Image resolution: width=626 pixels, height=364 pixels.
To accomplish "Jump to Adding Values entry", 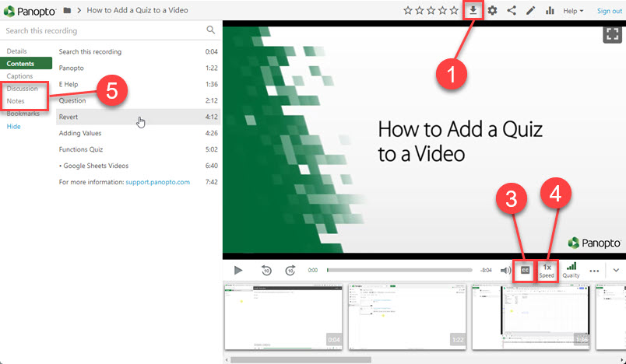I will [x=138, y=133].
